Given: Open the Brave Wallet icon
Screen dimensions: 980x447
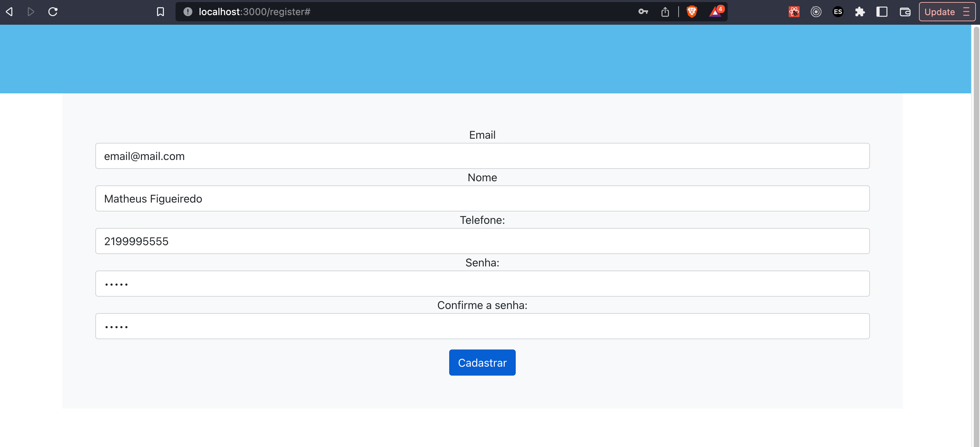Looking at the screenshot, I should click(905, 12).
